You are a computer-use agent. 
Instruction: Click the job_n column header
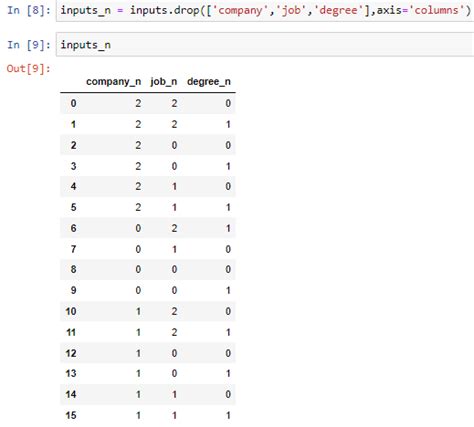click(163, 82)
